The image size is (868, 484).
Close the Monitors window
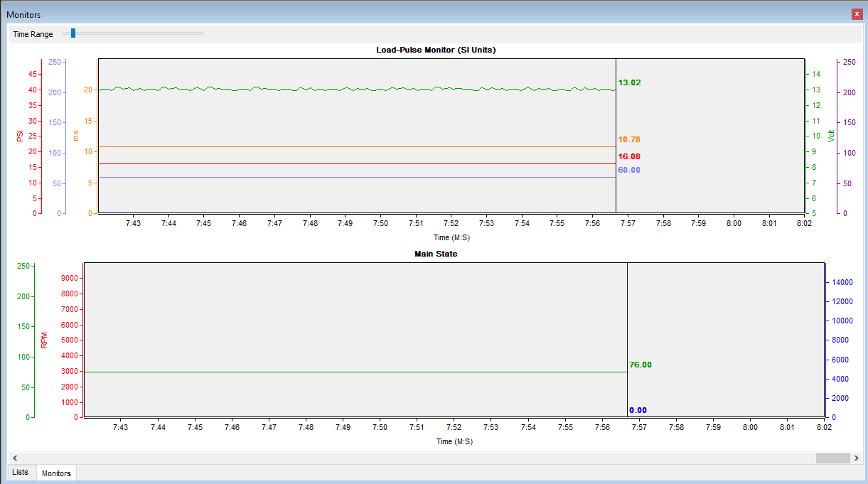857,14
